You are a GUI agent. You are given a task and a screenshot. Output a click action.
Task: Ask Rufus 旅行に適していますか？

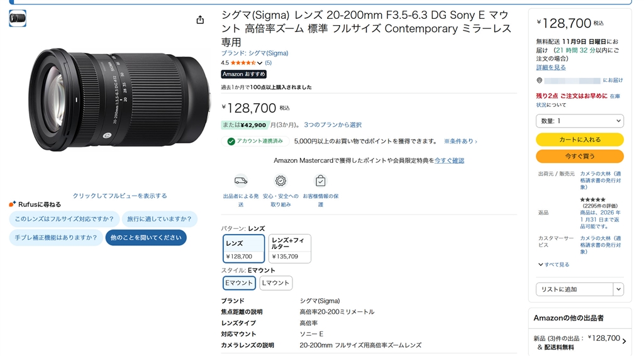[159, 219]
